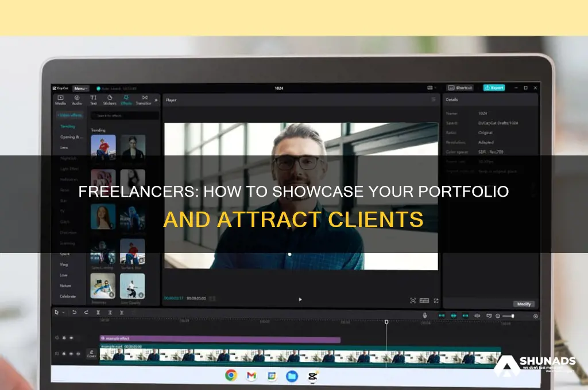Open the preview Ratio button
The height and width of the screenshot is (390, 588).
click(424, 301)
